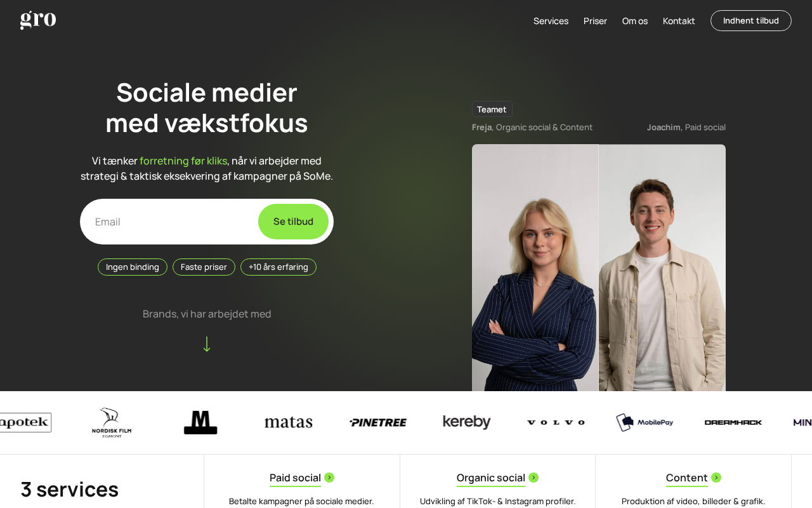This screenshot has width=812, height=508.
Task: Open the Priser navigation link
Action: pos(595,21)
